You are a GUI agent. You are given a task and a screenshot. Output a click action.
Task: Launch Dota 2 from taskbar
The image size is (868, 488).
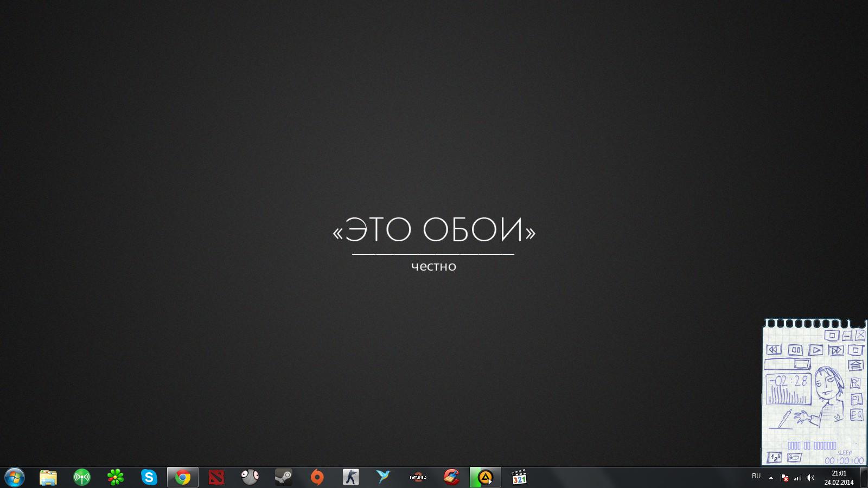click(x=216, y=478)
